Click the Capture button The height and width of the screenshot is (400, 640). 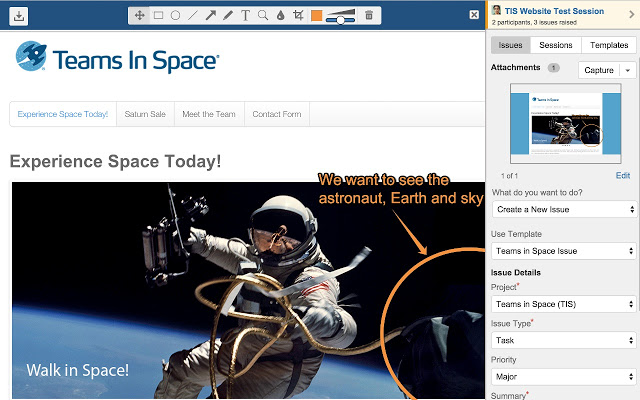[599, 70]
